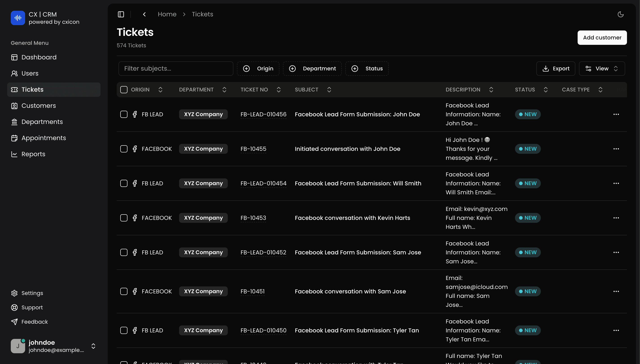Go to Customers in the sidebar
The height and width of the screenshot is (364, 640).
[x=54, y=106]
